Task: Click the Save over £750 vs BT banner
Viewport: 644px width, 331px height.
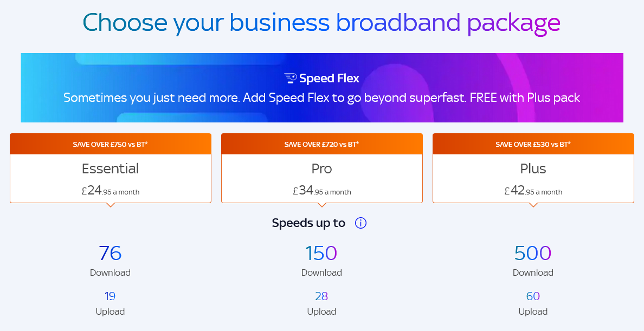Action: pyautogui.click(x=111, y=144)
